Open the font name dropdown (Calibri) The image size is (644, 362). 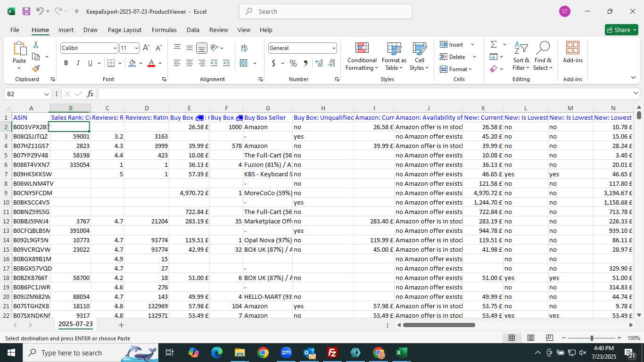coord(115,48)
